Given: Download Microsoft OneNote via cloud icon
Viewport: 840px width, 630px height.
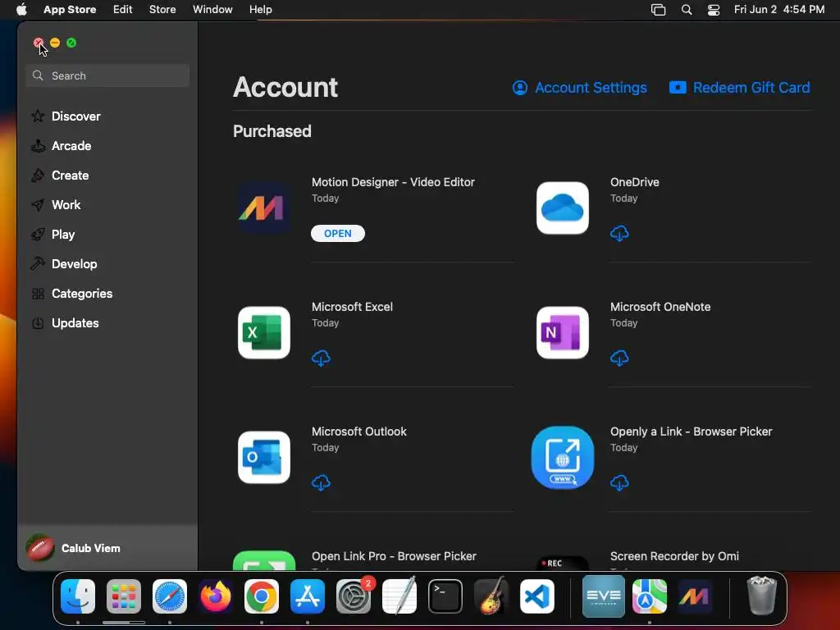Looking at the screenshot, I should [619, 358].
